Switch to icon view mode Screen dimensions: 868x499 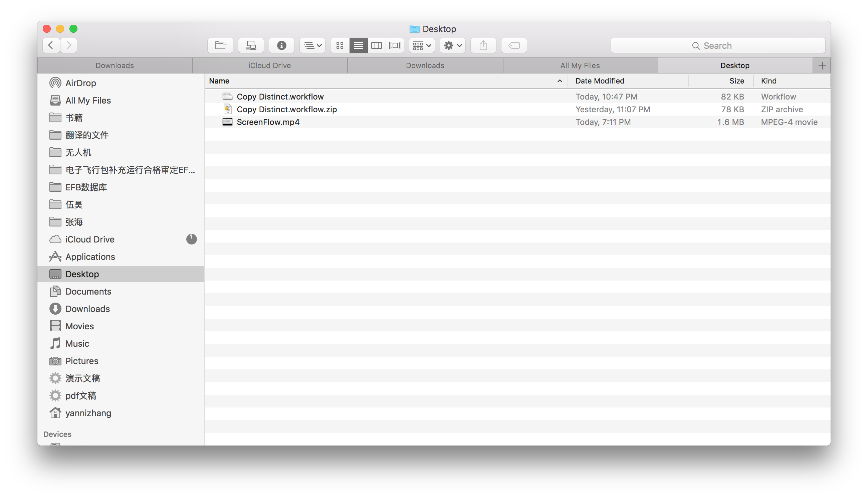(340, 45)
